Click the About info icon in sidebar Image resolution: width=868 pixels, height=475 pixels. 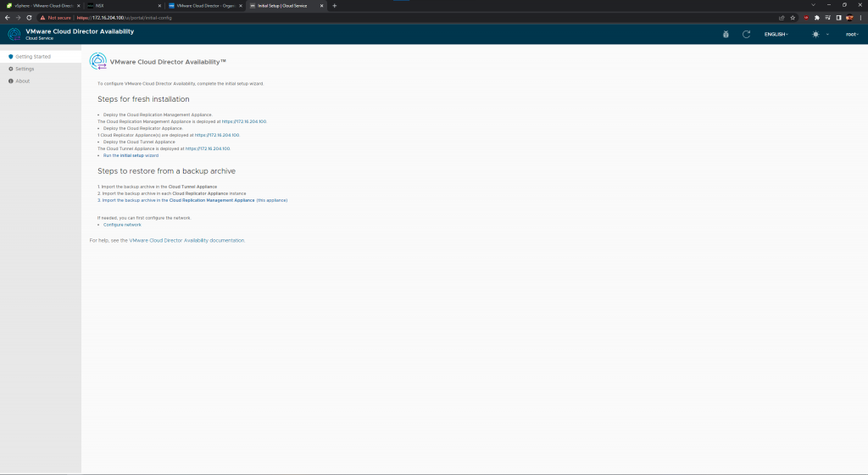(10, 81)
